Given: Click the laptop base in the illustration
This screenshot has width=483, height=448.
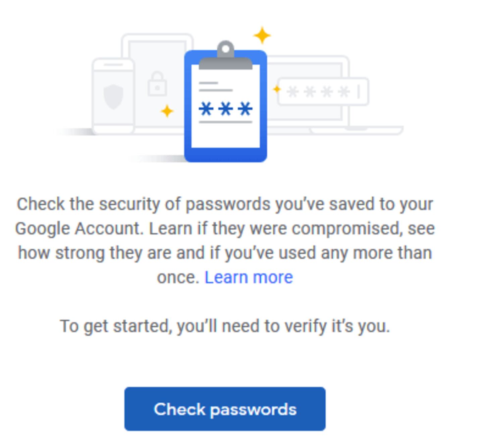Looking at the screenshot, I should pos(356,130).
